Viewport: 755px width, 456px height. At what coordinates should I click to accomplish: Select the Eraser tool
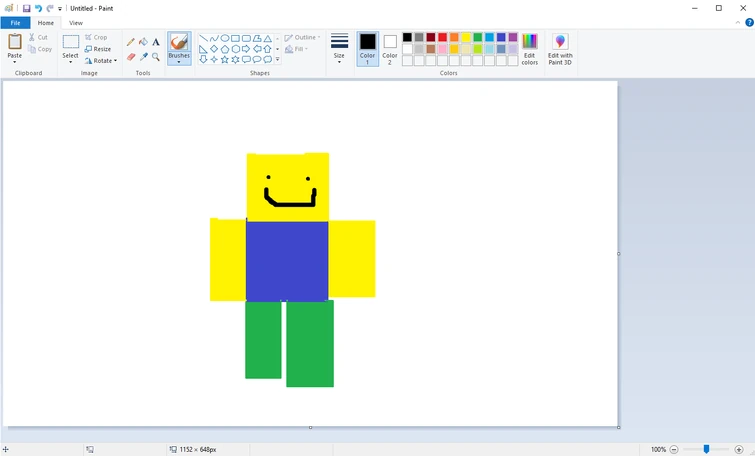tap(130, 57)
